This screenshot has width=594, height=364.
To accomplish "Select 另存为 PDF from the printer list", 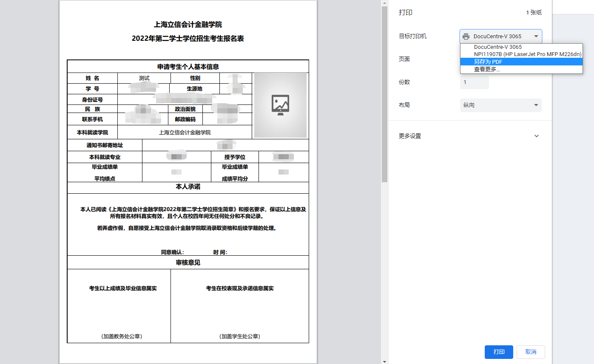I will pos(488,62).
